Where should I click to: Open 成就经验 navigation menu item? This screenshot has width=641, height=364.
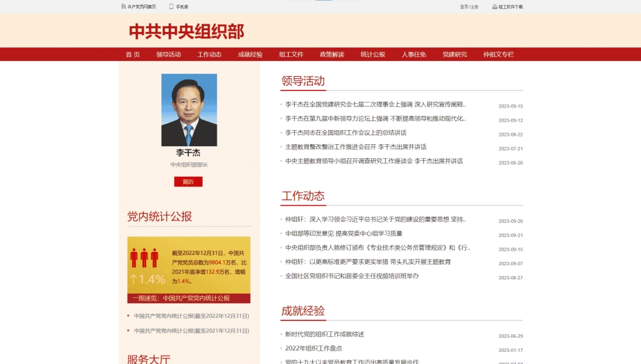pos(250,54)
